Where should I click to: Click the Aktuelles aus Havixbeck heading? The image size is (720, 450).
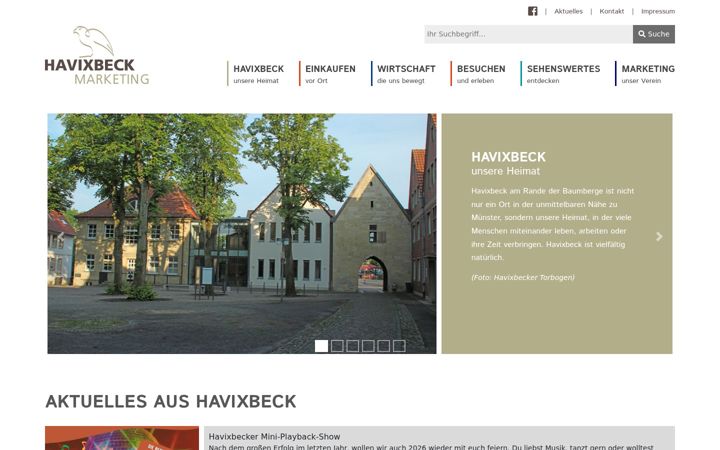coord(171,401)
